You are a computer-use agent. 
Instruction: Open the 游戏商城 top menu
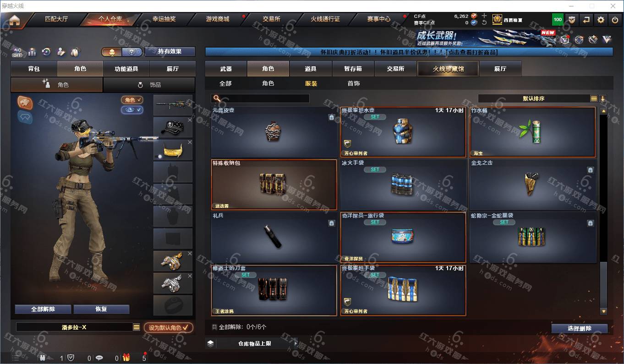pos(218,19)
